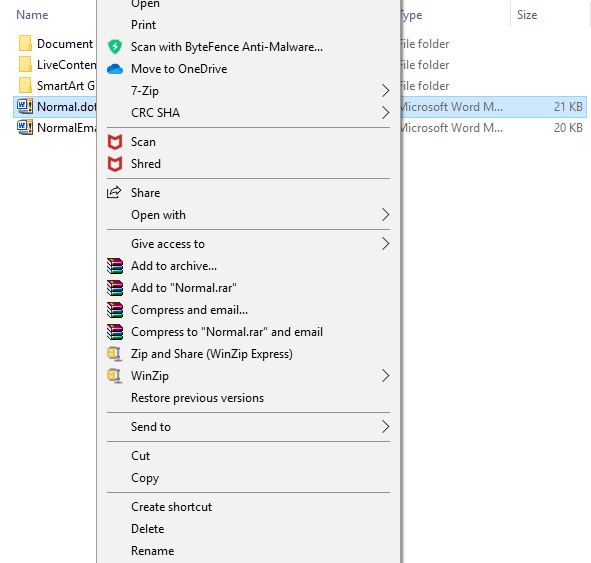
Task: Click the SmartArt folder icon
Action: [x=25, y=86]
